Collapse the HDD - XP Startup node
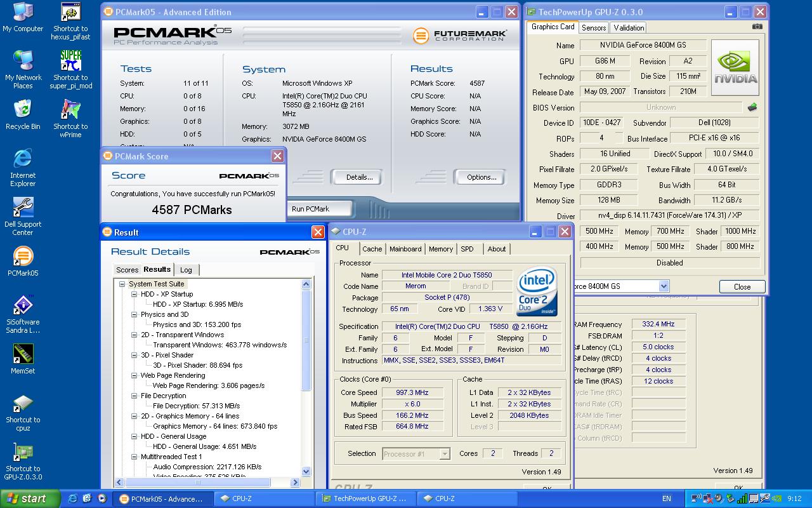Viewport: 812px width, 508px height. 134,294
